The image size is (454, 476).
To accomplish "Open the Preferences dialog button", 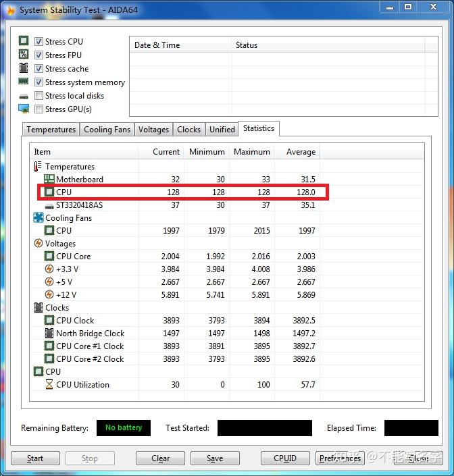I will click(340, 458).
